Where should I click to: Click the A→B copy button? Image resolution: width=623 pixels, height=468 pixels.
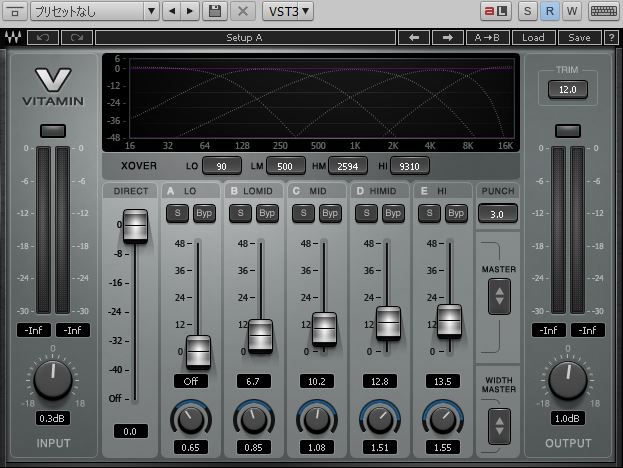tap(487, 38)
